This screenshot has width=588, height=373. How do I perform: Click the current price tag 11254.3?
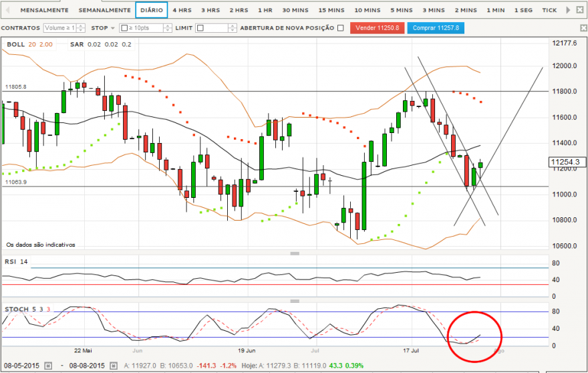click(x=567, y=162)
